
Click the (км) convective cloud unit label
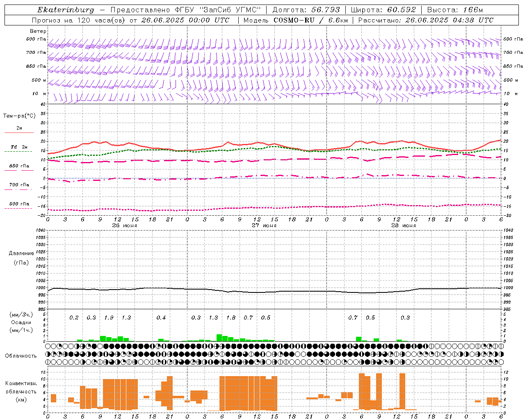[21, 399]
